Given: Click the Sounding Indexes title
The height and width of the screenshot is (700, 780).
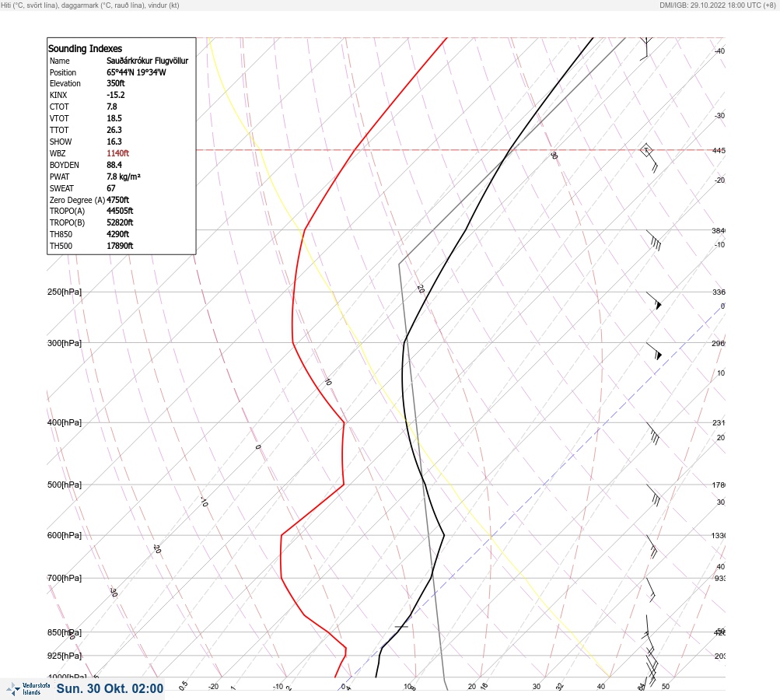Looking at the screenshot, I should coord(85,48).
